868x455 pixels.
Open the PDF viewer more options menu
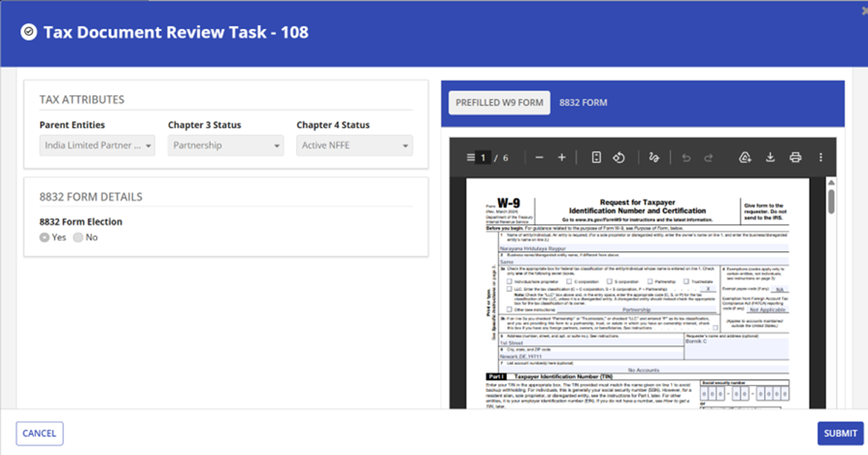tap(821, 157)
